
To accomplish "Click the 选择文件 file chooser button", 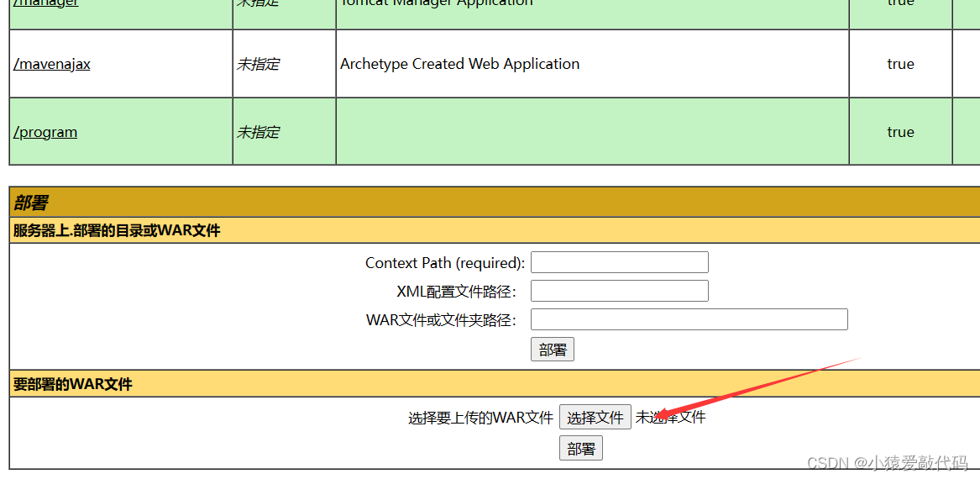I will [595, 417].
